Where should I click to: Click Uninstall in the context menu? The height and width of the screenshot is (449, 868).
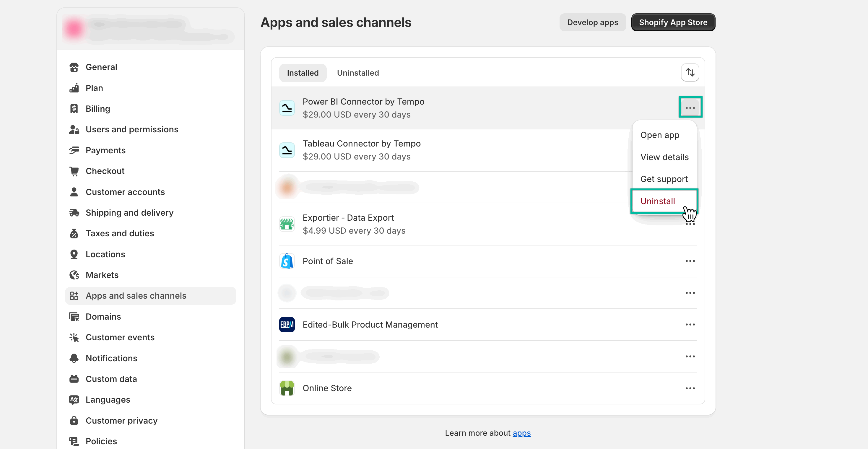click(x=657, y=201)
